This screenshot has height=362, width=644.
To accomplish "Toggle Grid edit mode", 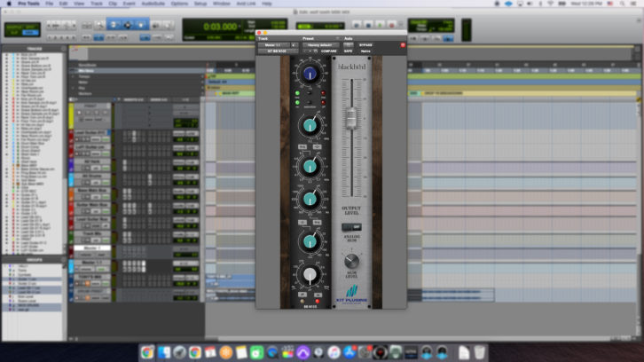I will 30,33.
